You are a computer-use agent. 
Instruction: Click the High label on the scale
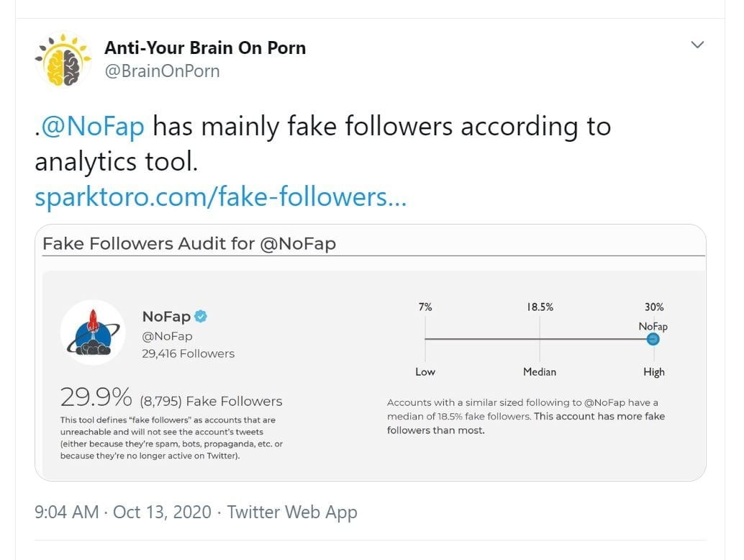click(x=653, y=372)
